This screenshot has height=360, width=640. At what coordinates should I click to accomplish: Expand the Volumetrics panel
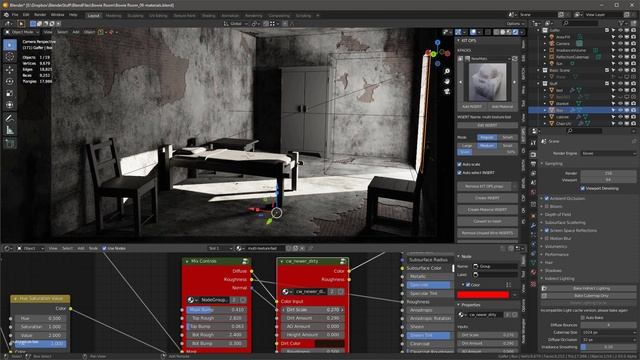click(555, 247)
